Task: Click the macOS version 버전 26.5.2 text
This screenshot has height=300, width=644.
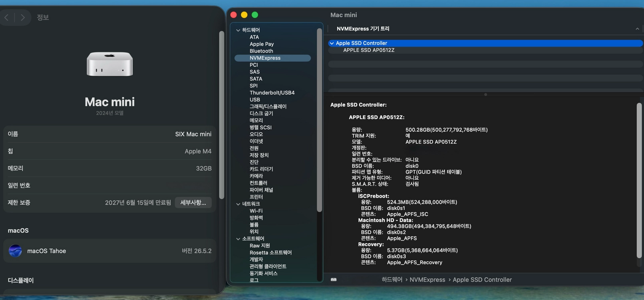Action: click(x=197, y=251)
